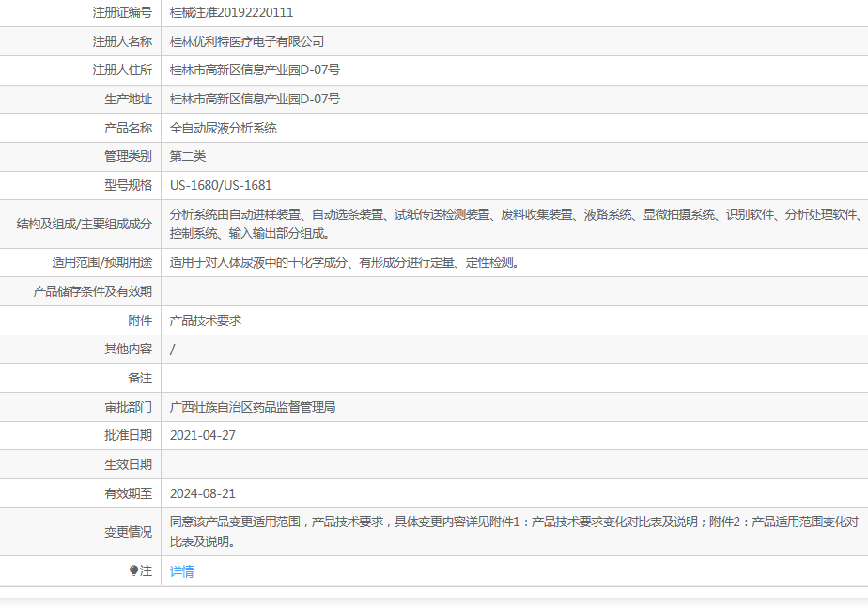Click the 变更情况 label
The width and height of the screenshot is (868, 608).
(128, 532)
